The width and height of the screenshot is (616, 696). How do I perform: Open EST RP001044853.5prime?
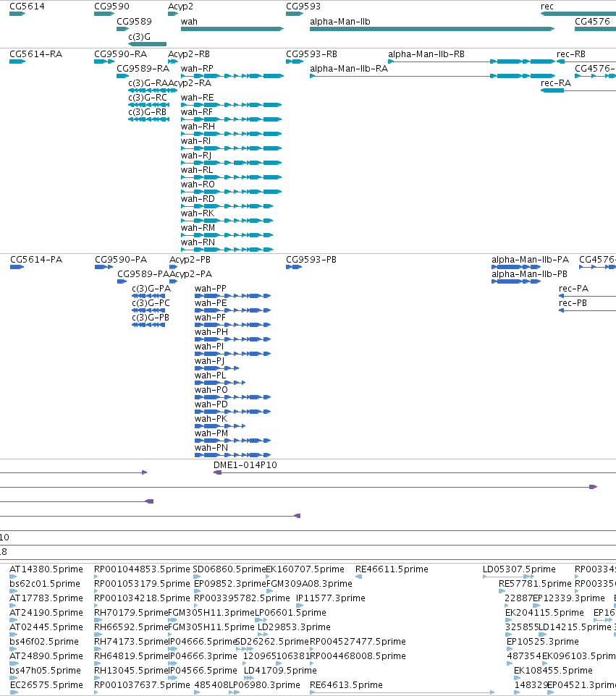pyautogui.click(x=142, y=569)
